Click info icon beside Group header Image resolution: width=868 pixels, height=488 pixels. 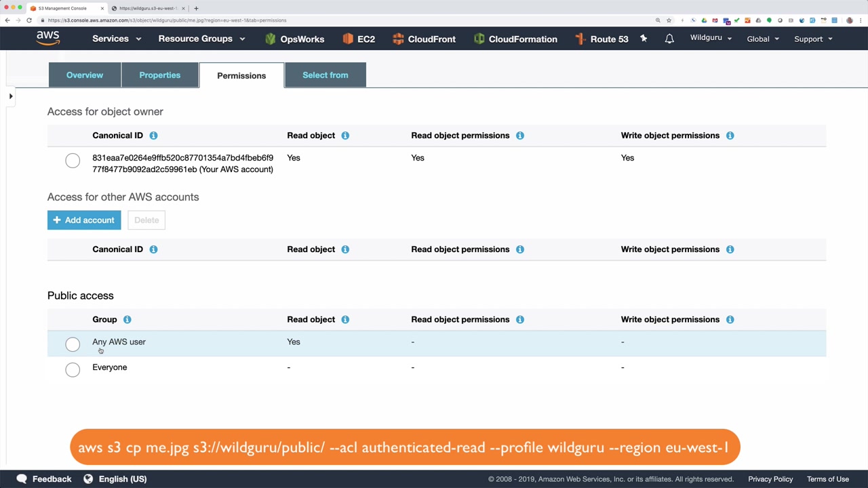click(x=127, y=319)
